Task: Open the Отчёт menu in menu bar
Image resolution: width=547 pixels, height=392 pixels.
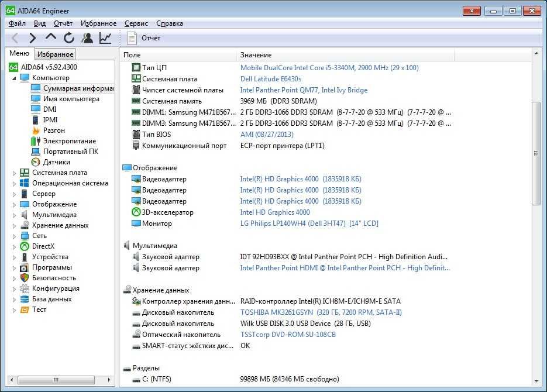Action: [x=63, y=23]
